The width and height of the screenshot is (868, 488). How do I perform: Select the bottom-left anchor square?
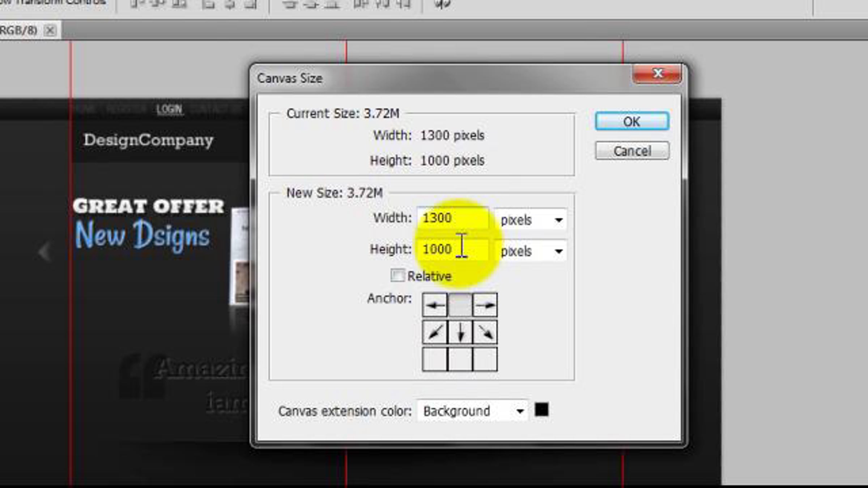[434, 359]
